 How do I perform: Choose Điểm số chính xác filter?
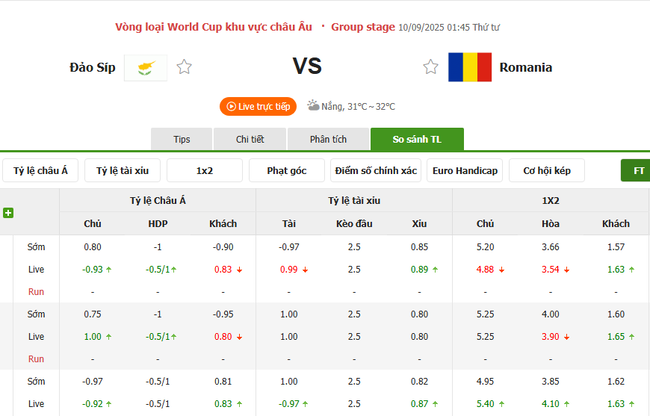pos(376,171)
